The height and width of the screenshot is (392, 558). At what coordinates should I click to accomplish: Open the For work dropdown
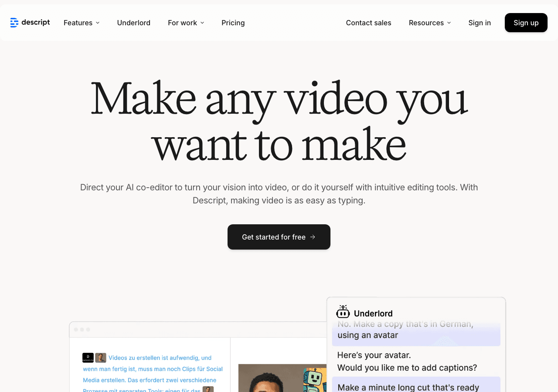(186, 23)
